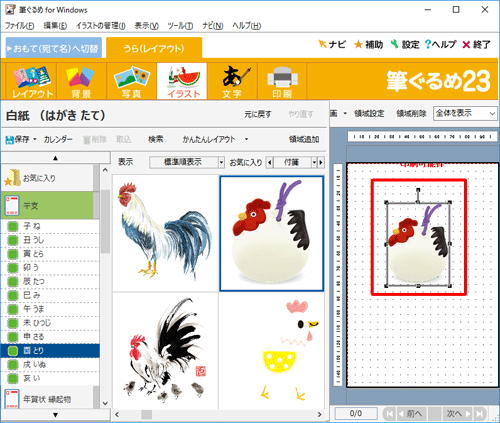The image size is (500, 423).
Task: Select the 酉 とり zodiac item
Action: [50, 351]
